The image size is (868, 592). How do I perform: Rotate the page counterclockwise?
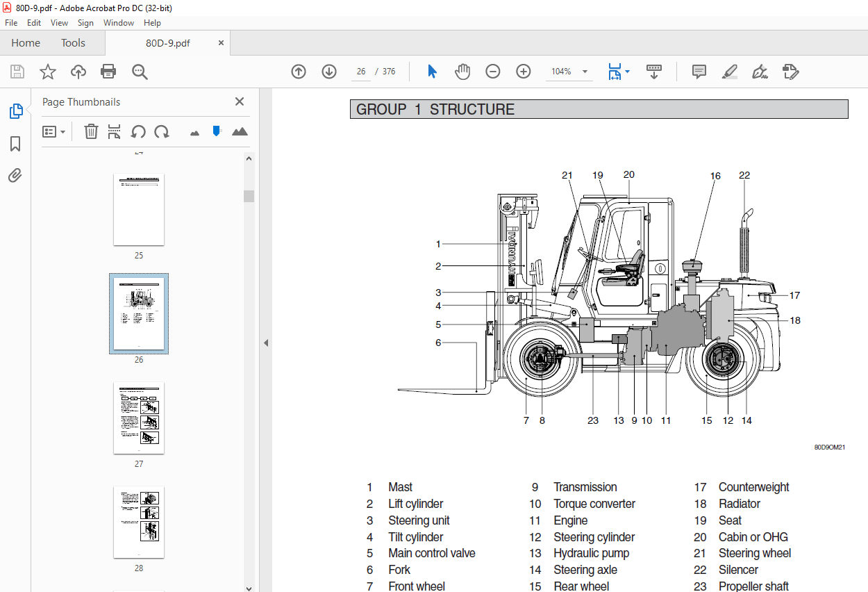tap(138, 131)
